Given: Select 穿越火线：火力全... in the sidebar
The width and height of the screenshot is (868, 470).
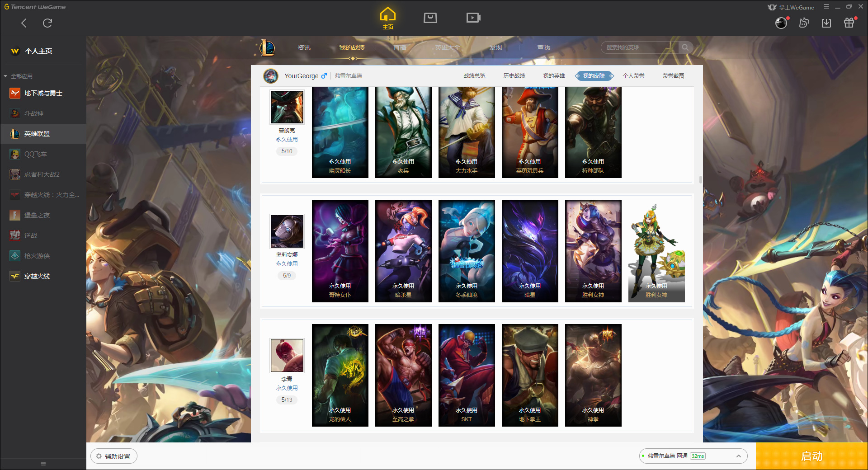Looking at the screenshot, I should click(43, 195).
